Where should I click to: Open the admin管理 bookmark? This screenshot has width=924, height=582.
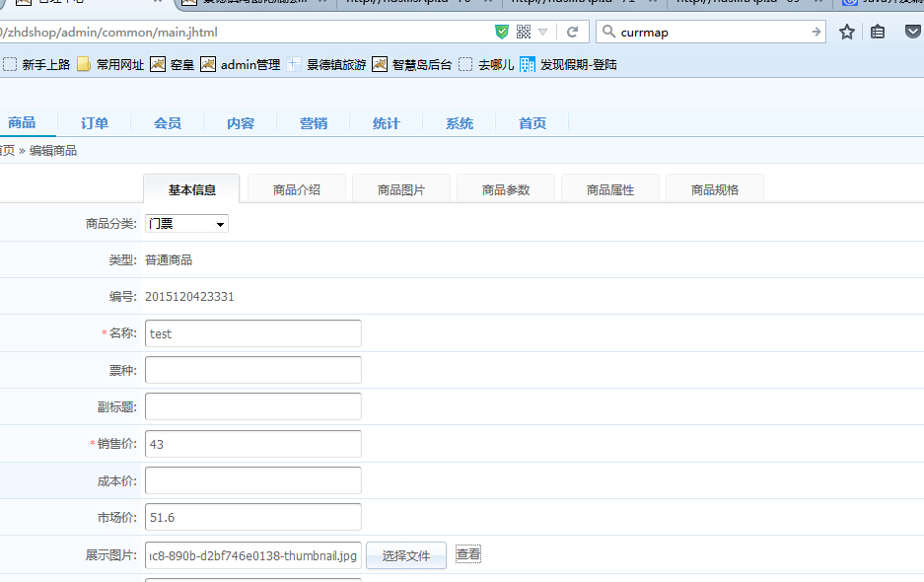241,65
